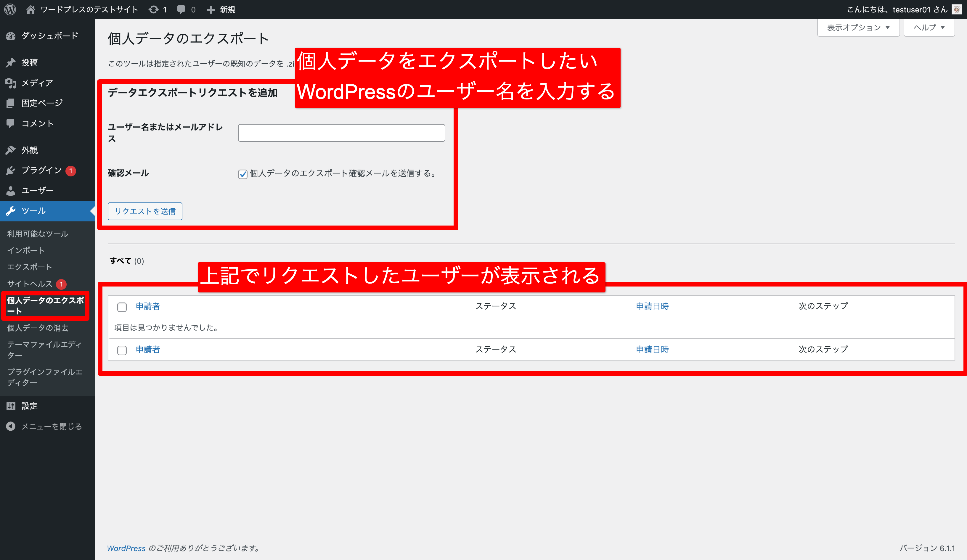Open the ユーザー menu label
Screen dimensions: 967x560
click(37, 191)
